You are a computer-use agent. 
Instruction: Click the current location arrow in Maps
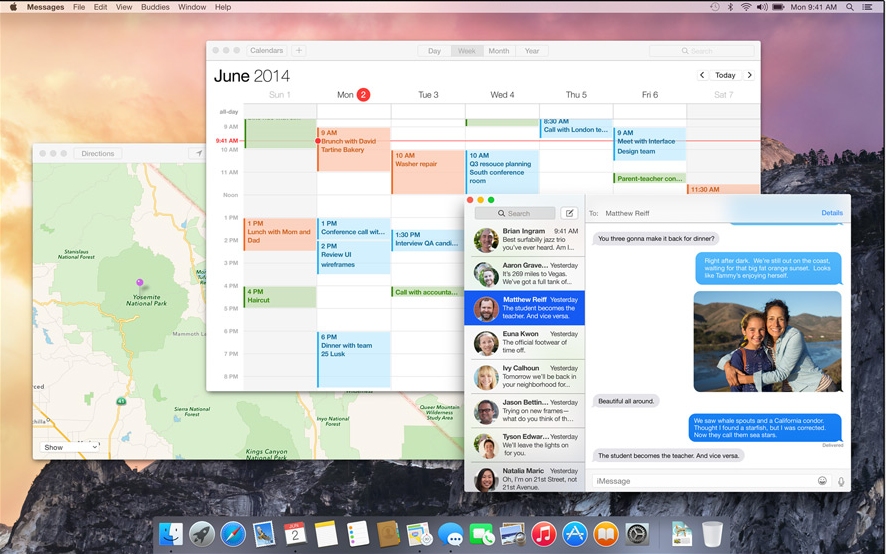198,154
